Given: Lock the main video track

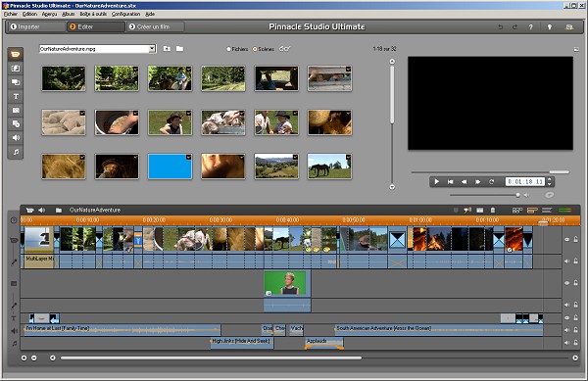Looking at the screenshot, I should click(x=576, y=239).
